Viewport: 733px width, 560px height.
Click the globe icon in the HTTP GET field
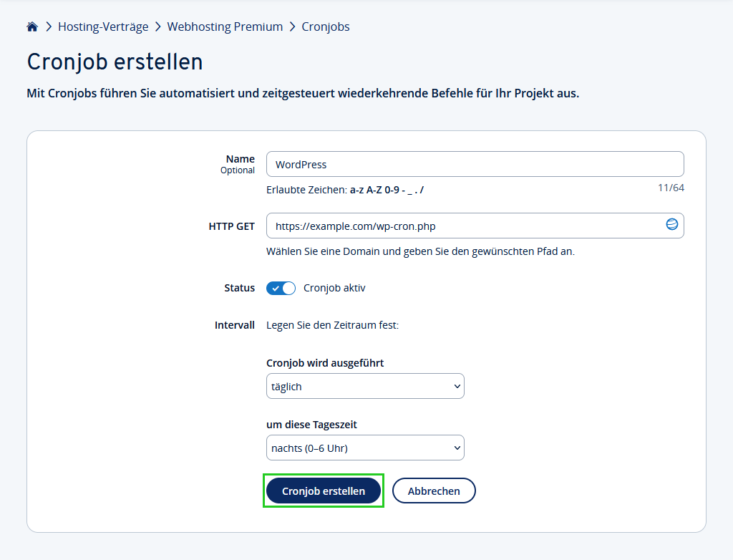(x=671, y=225)
